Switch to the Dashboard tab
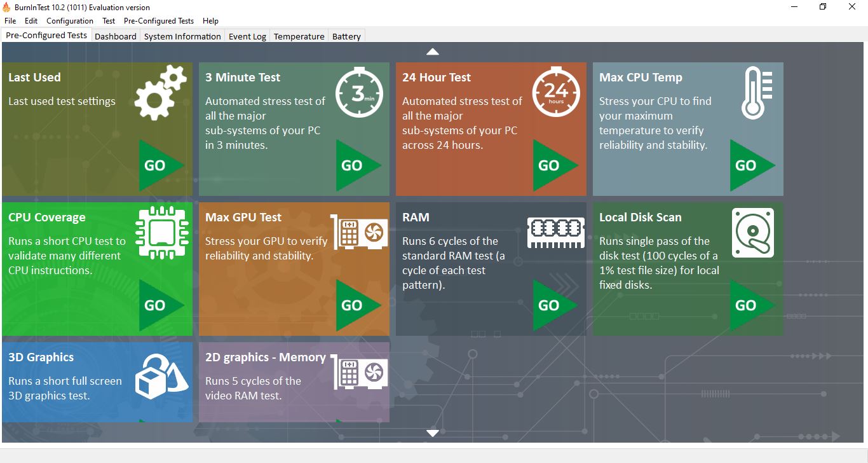This screenshot has height=463, width=868. [116, 36]
